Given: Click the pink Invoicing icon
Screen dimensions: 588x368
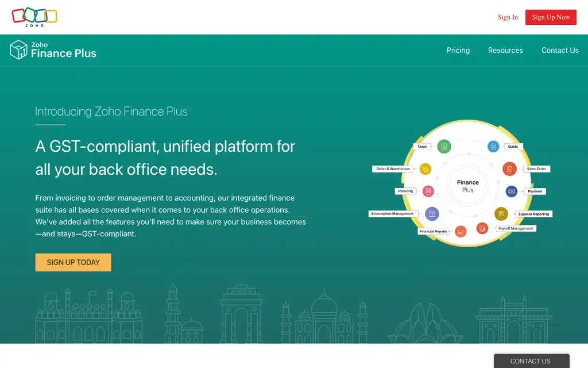Looking at the screenshot, I should 428,191.
